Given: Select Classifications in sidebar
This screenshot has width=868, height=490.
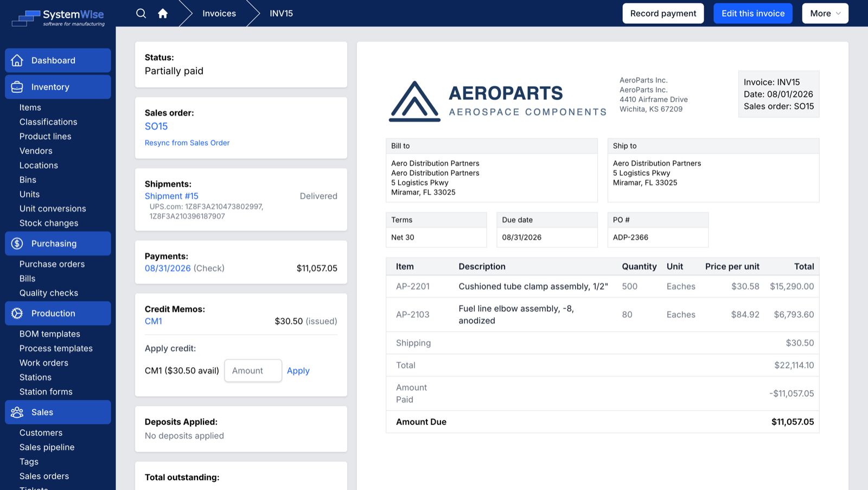Looking at the screenshot, I should (x=48, y=122).
